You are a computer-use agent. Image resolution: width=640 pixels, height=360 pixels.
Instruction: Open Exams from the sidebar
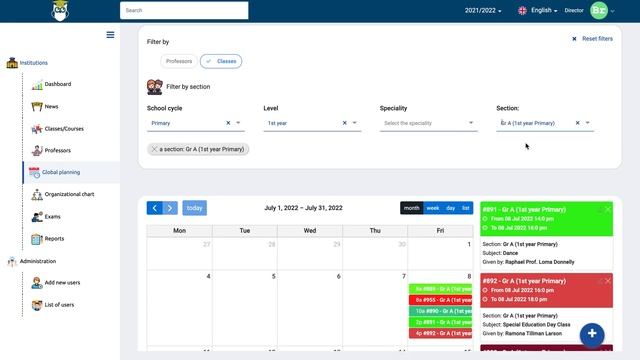[x=46, y=216]
